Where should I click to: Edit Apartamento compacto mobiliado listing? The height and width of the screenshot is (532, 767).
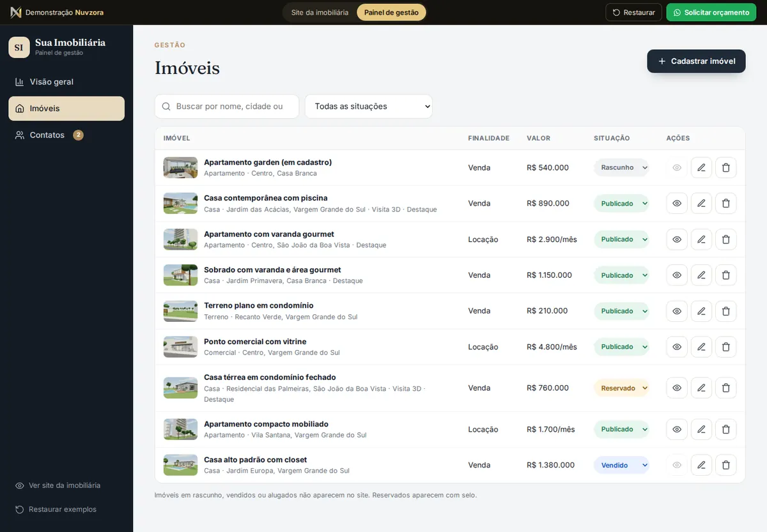701,429
